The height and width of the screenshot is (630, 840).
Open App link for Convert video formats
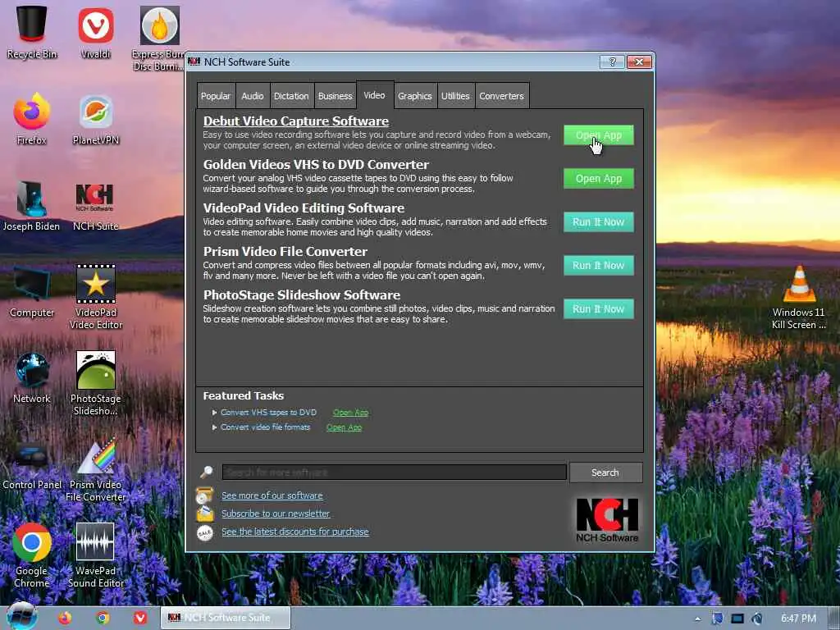[x=344, y=427]
